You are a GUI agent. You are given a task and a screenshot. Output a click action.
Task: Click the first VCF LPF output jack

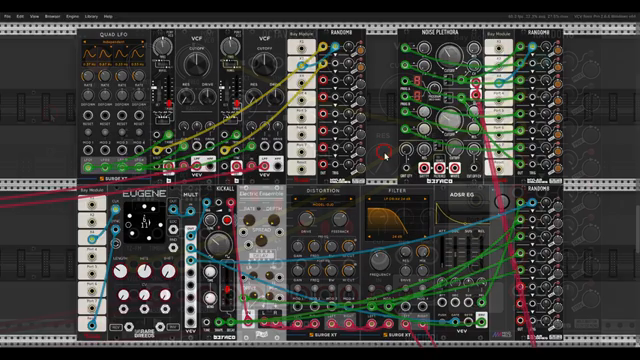pyautogui.click(x=197, y=166)
